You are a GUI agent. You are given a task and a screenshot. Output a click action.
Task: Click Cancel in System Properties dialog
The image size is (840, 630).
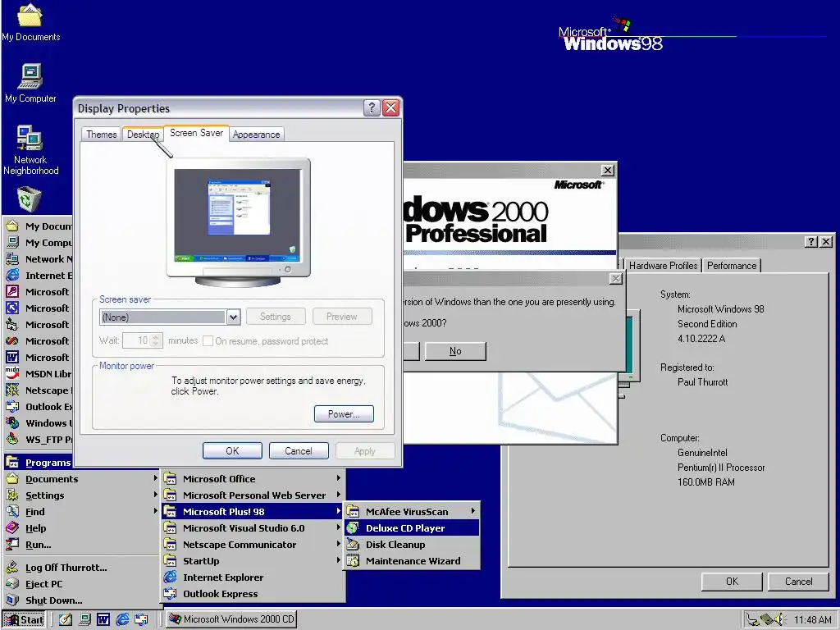click(798, 582)
